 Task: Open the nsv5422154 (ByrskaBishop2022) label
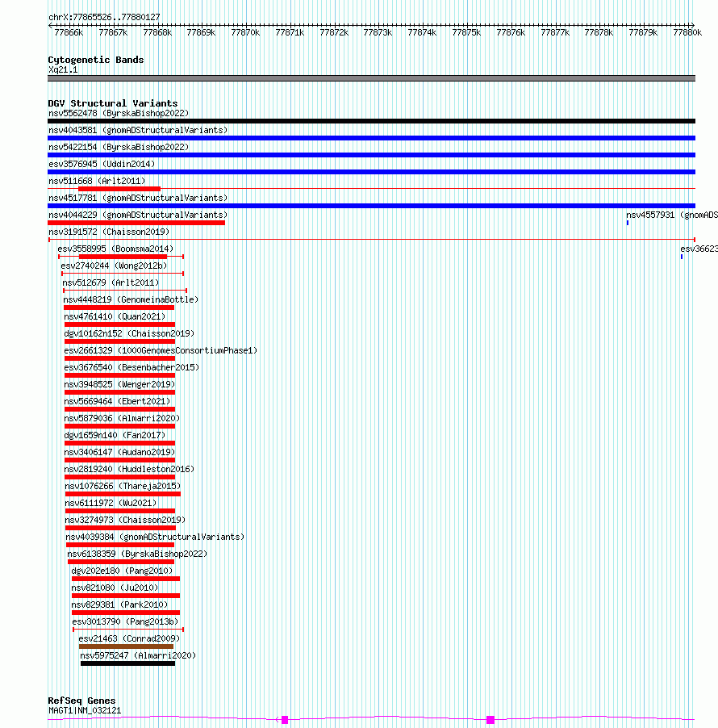click(119, 147)
